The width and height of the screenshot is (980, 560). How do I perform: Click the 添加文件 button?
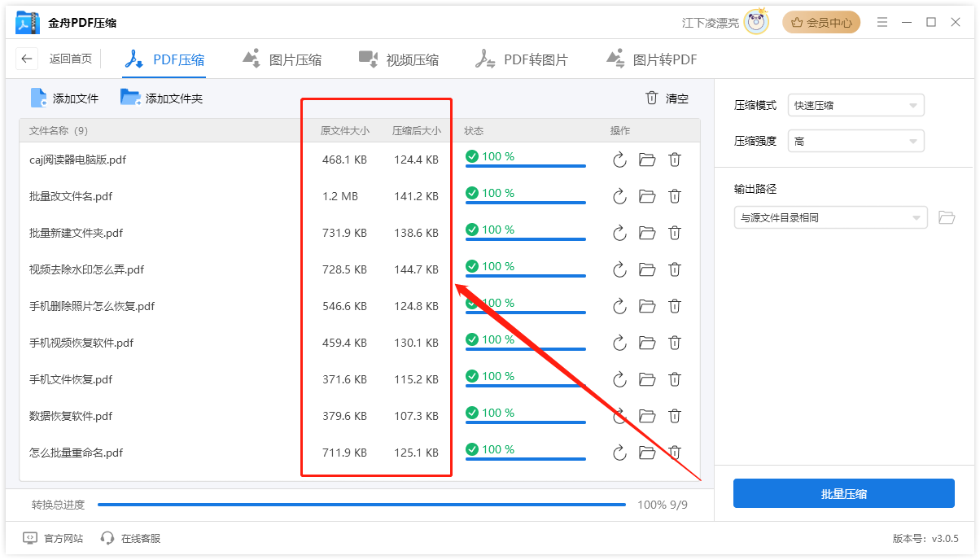click(x=64, y=98)
